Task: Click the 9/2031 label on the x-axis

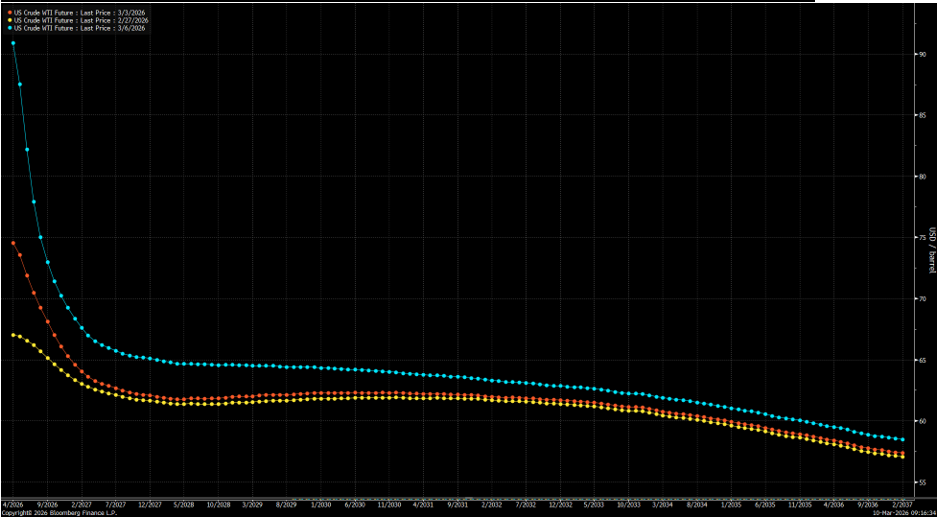Action: (458, 505)
